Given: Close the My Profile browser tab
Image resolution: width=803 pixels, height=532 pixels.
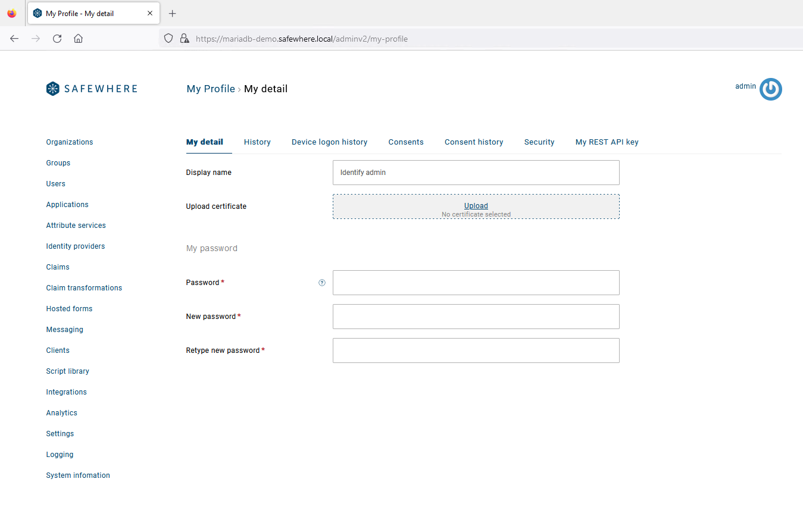Looking at the screenshot, I should point(150,13).
